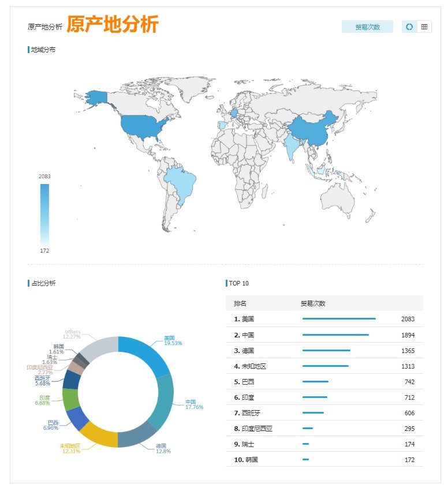Screen dimensions: 448x488
Task: Click the 排名 column header
Action: click(240, 303)
